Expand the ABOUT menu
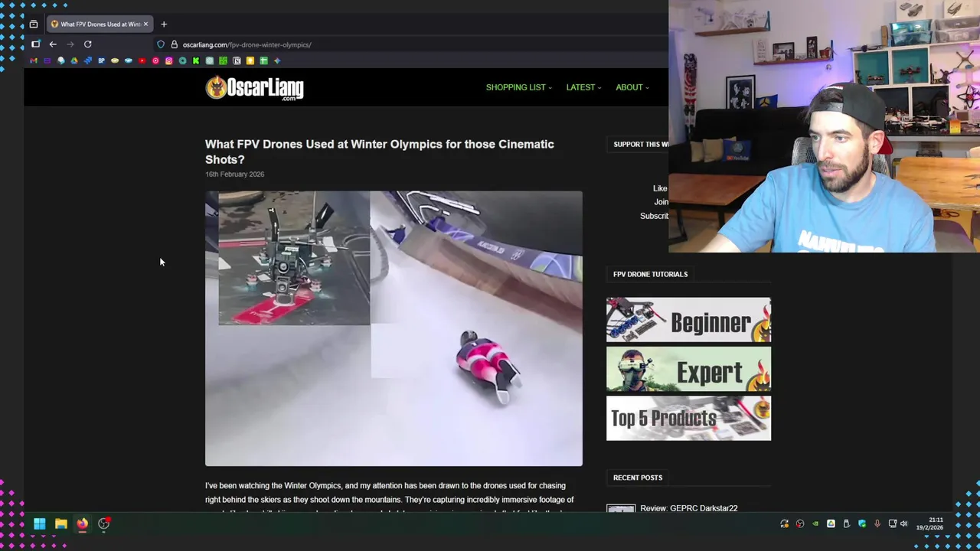Viewport: 980px width, 551px height. [632, 87]
